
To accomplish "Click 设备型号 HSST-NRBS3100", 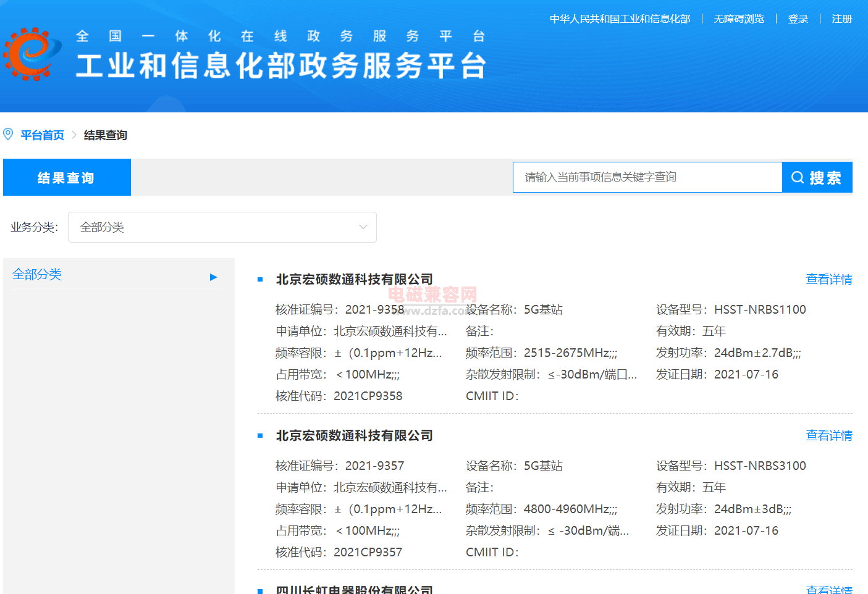I will click(731, 466).
